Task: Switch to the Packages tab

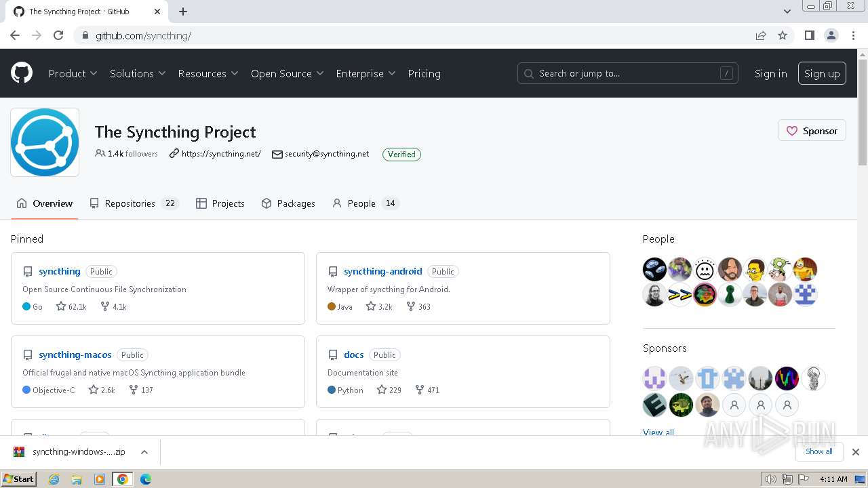Action: pyautogui.click(x=288, y=203)
